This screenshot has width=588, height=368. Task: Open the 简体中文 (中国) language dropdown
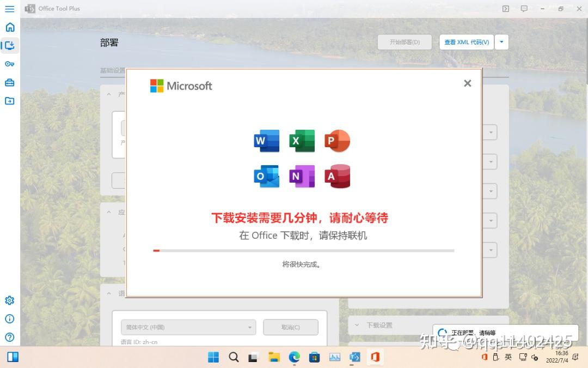pyautogui.click(x=188, y=327)
